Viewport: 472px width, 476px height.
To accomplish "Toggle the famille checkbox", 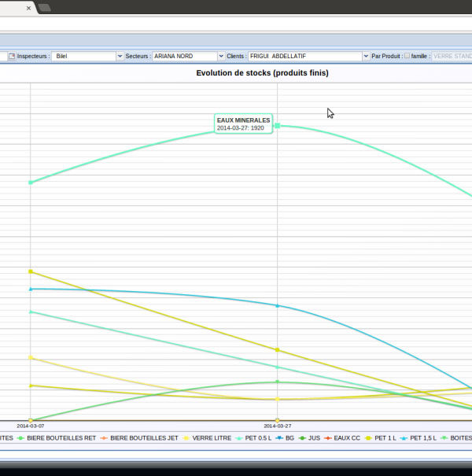I will [x=407, y=57].
